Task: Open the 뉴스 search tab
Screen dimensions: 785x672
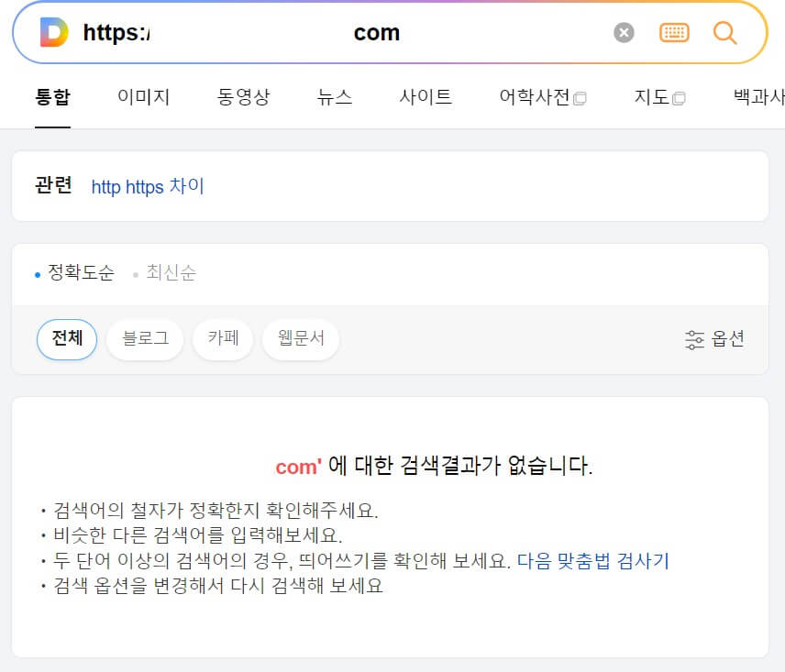Action: 334,97
